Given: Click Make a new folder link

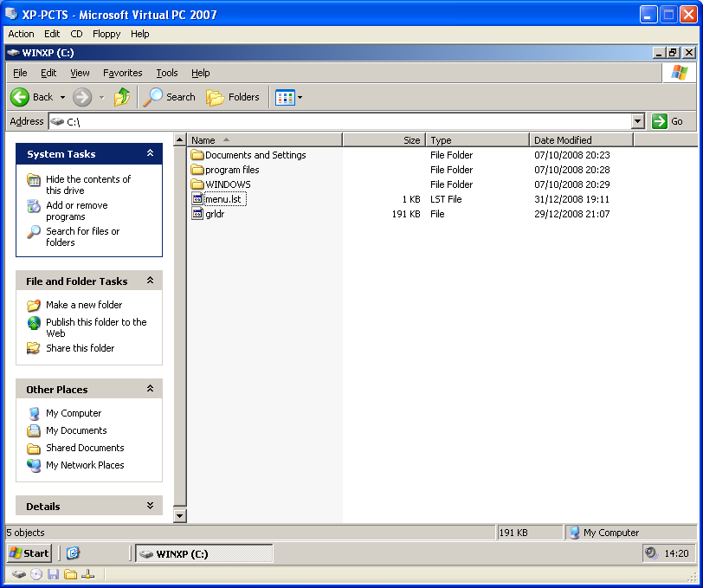Looking at the screenshot, I should tap(84, 305).
